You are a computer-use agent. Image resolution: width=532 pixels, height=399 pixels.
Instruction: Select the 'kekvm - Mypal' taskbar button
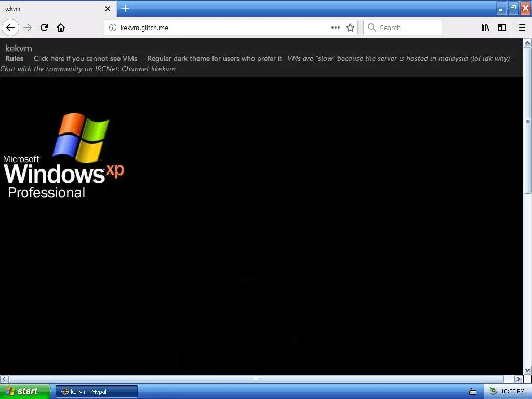point(97,392)
